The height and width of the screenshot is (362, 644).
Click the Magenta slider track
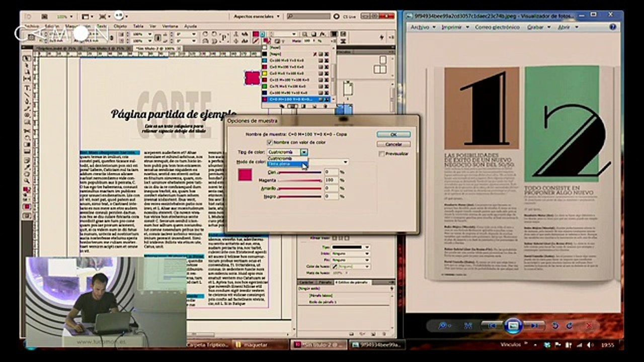[300, 180]
